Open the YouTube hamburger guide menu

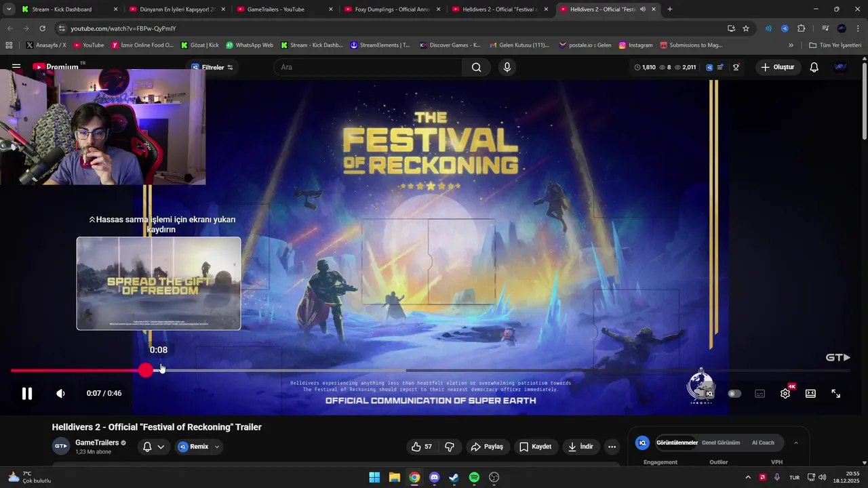pos(16,67)
